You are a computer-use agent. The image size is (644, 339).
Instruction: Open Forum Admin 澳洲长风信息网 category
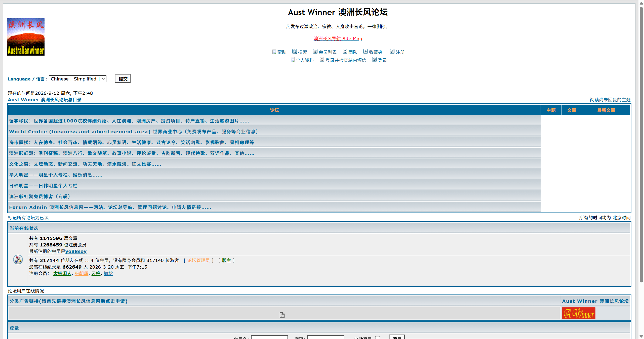click(x=110, y=207)
